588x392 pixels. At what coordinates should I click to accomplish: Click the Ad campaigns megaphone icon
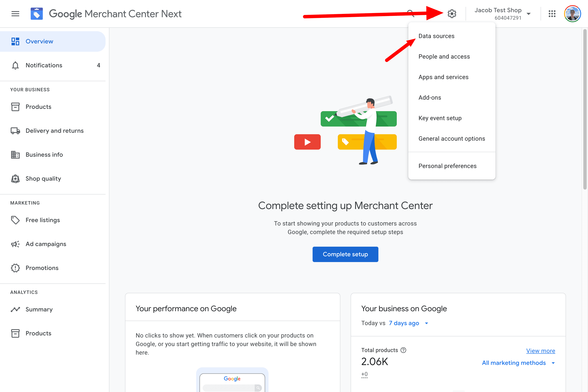[15, 244]
